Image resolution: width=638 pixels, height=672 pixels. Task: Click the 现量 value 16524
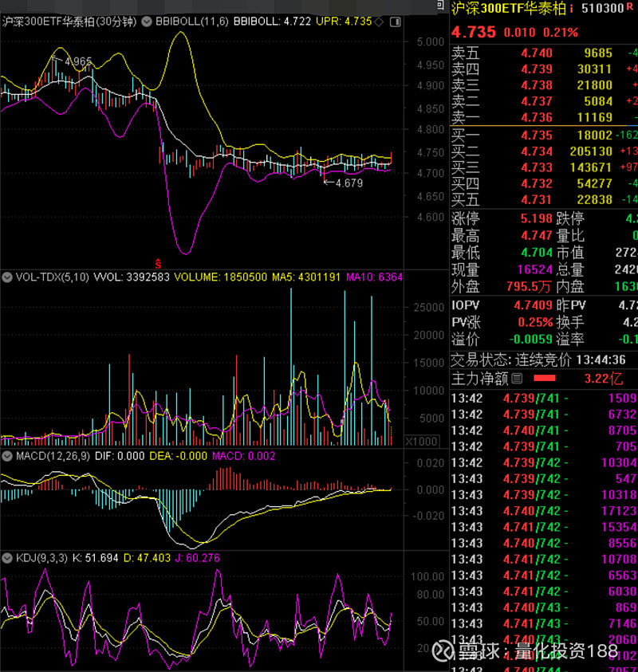coord(534,269)
